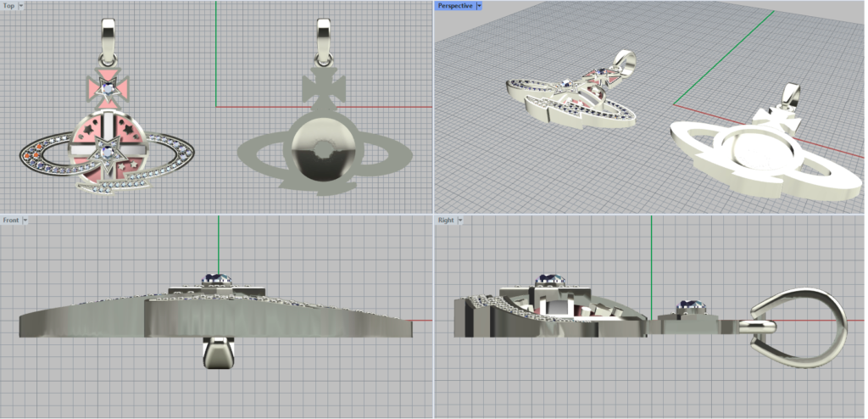Activate the Top viewport title label

click(x=8, y=6)
